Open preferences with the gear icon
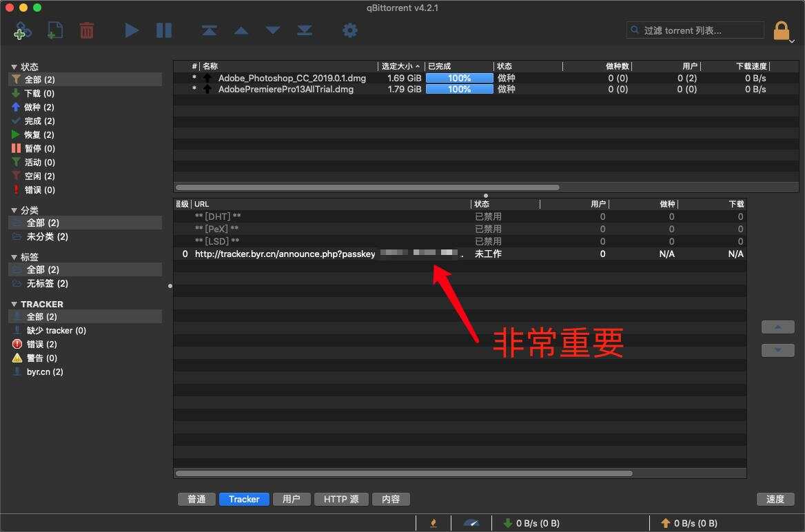This screenshot has height=532, width=805. (x=350, y=30)
